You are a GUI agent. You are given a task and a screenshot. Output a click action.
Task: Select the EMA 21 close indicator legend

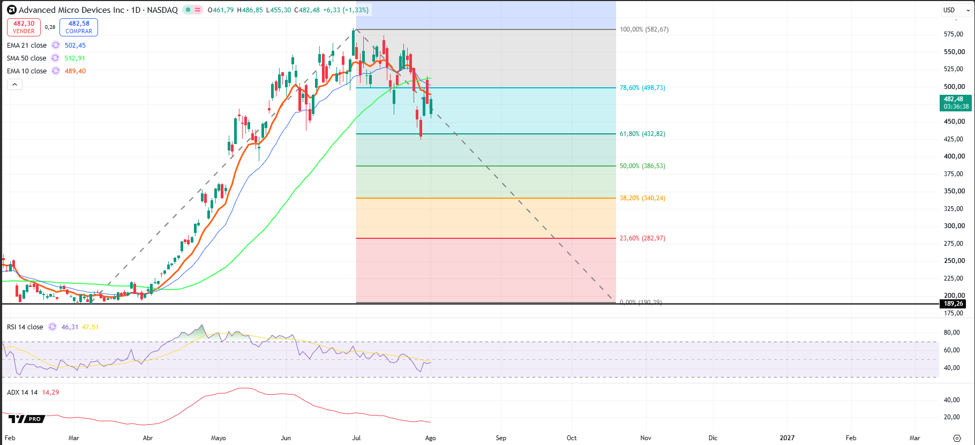[27, 45]
